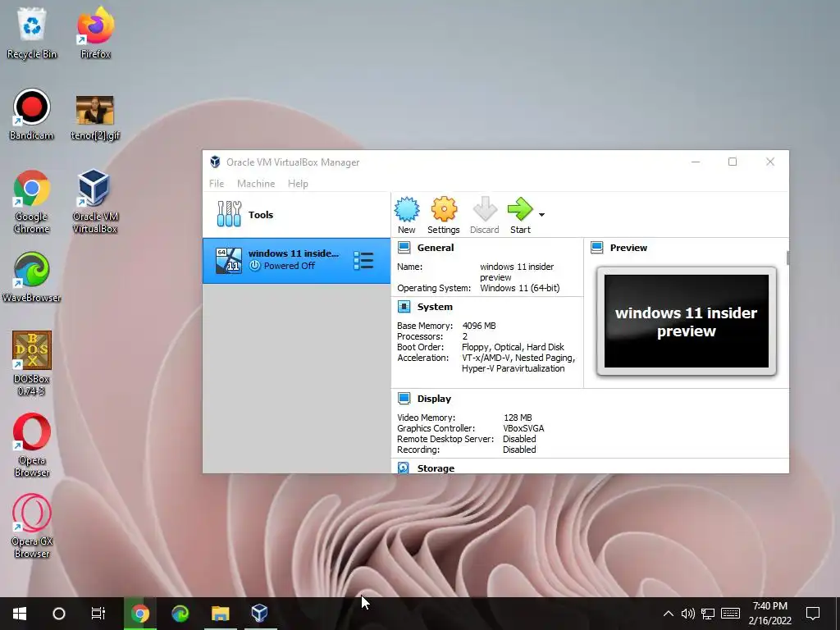Click the Display section header icon
840x630 pixels.
404,399
